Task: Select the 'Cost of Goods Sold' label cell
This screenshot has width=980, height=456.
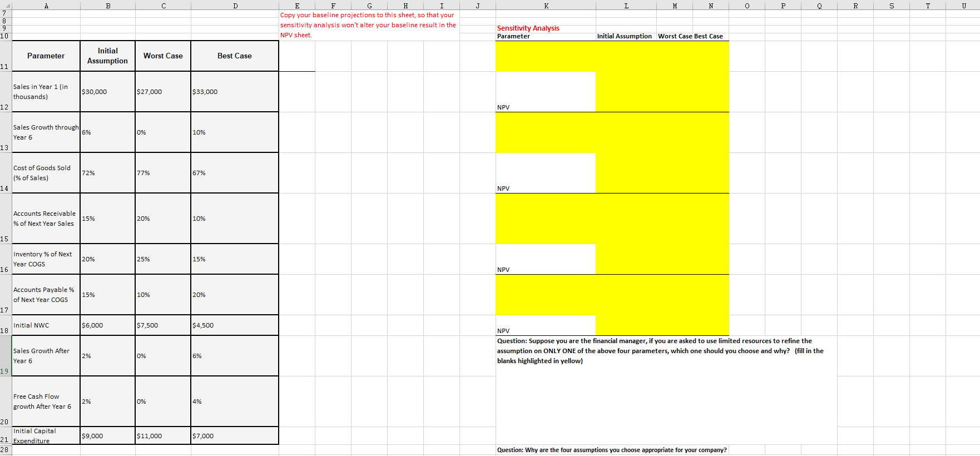Action: coord(46,173)
